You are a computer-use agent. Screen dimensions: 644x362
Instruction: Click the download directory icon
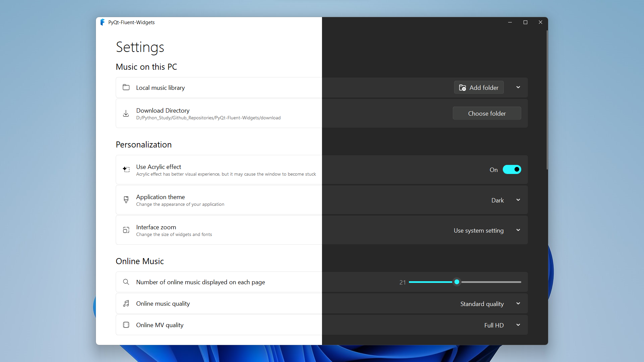tap(126, 114)
